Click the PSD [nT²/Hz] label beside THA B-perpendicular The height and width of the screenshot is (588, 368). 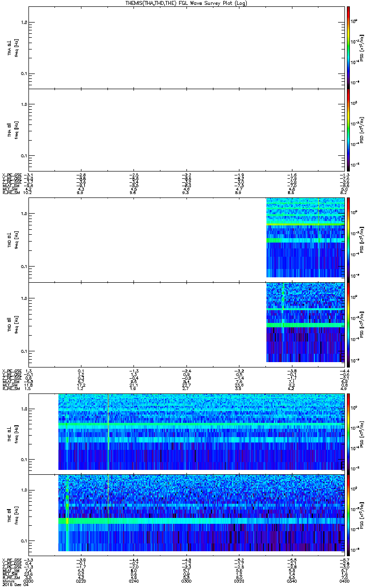click(x=362, y=48)
